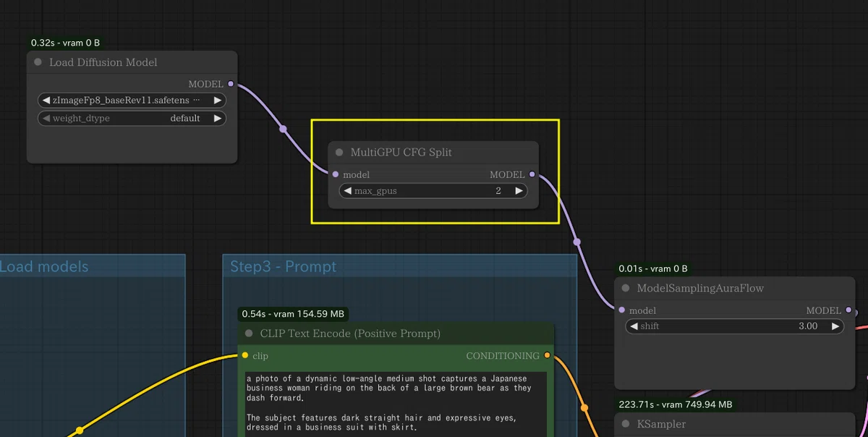This screenshot has height=437, width=868.
Task: Click the CONDITIONING output socket
Action: pyautogui.click(x=547, y=355)
